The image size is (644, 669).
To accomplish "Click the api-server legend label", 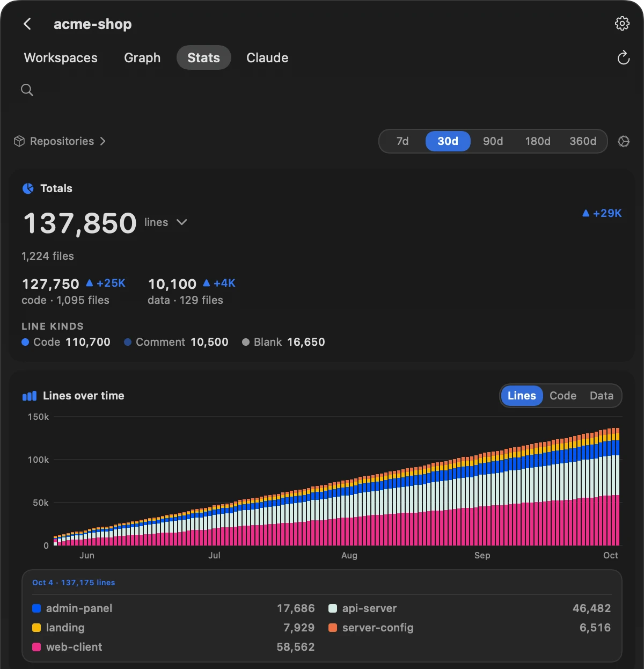I will coord(370,608).
